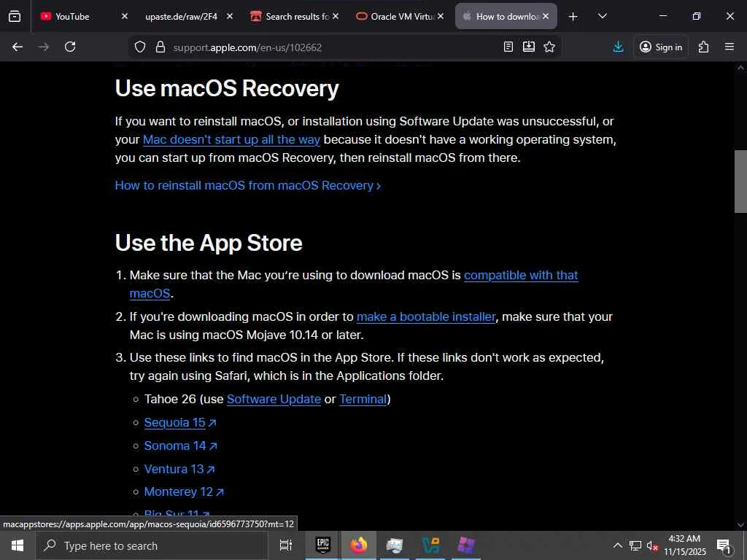The height and width of the screenshot is (560, 747).
Task: Close the YouTube tab
Action: click(x=124, y=16)
